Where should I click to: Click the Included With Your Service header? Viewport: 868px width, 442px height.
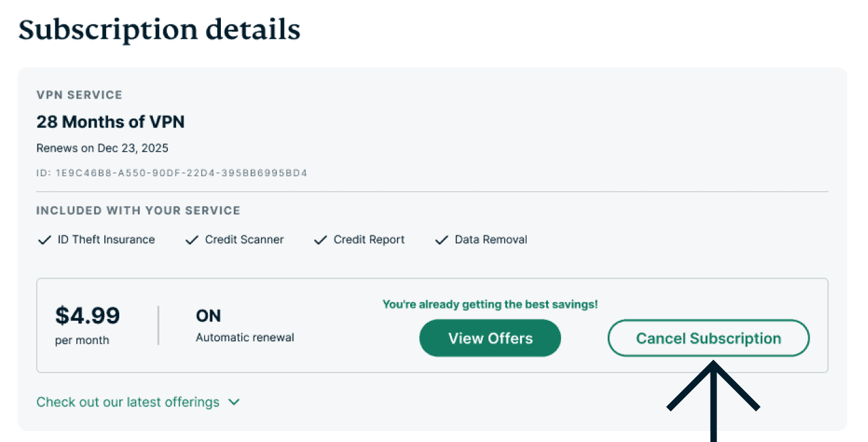[138, 211]
